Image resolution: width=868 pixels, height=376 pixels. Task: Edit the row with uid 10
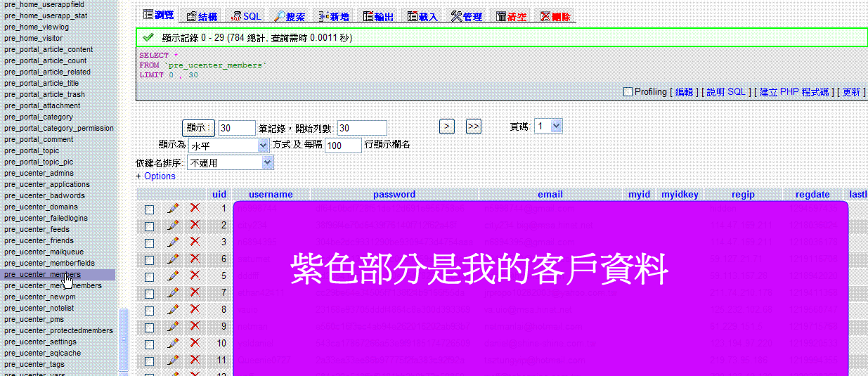pyautogui.click(x=173, y=344)
